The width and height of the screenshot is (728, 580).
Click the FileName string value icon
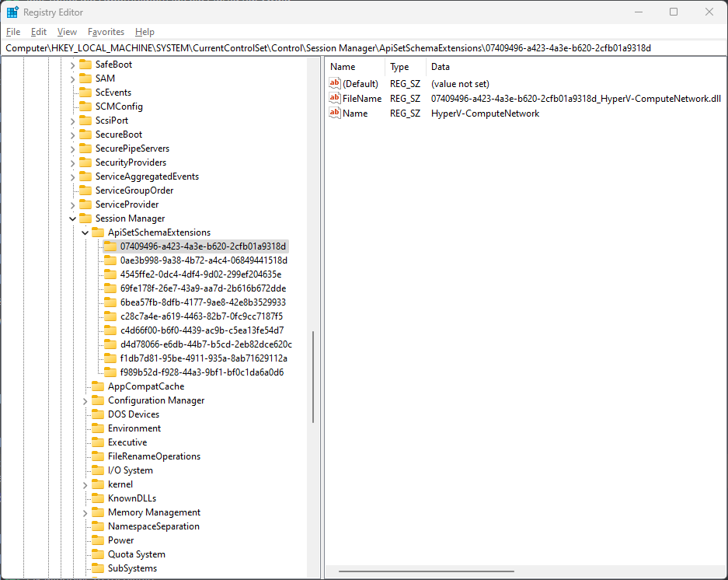[x=335, y=98]
